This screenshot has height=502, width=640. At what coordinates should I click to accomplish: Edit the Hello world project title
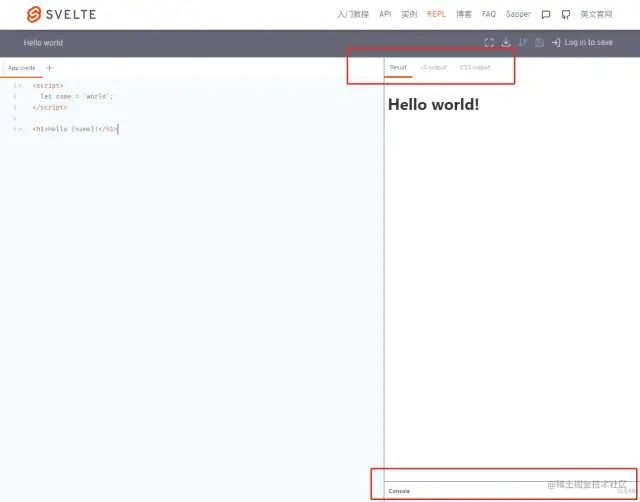(43, 43)
